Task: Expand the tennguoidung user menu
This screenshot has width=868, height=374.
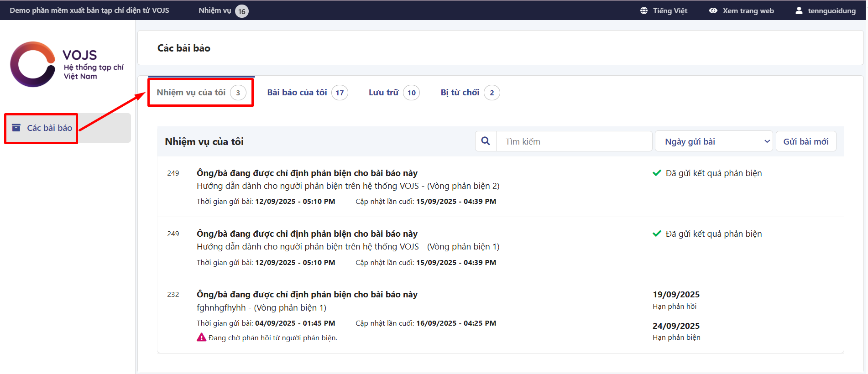Action: tap(831, 10)
